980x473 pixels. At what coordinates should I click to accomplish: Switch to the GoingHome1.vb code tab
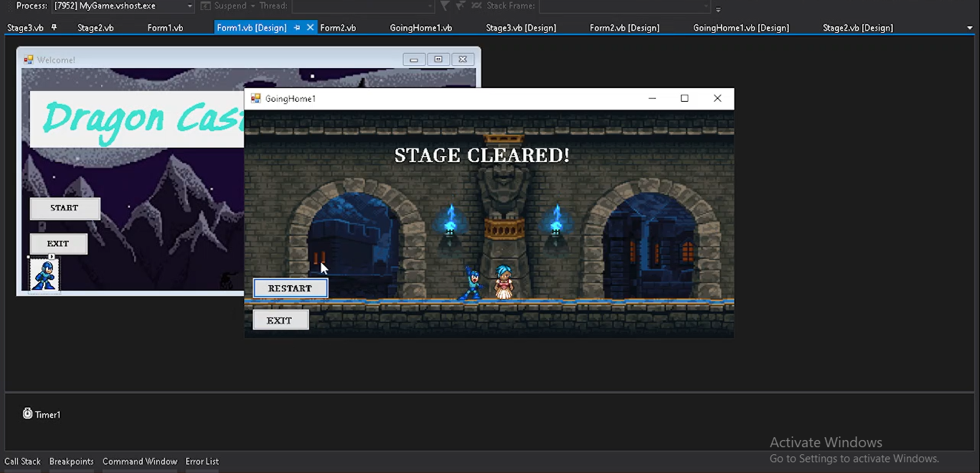click(x=420, y=28)
